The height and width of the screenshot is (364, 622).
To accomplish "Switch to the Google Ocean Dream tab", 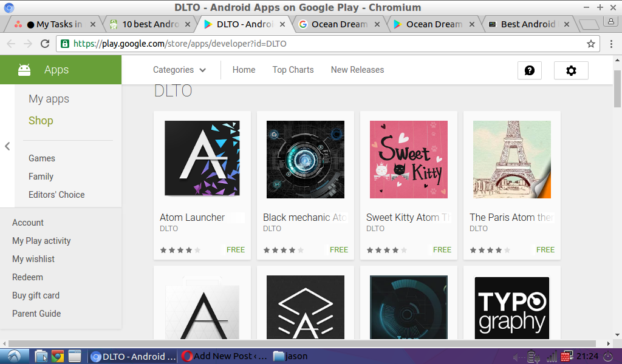I will (x=339, y=24).
